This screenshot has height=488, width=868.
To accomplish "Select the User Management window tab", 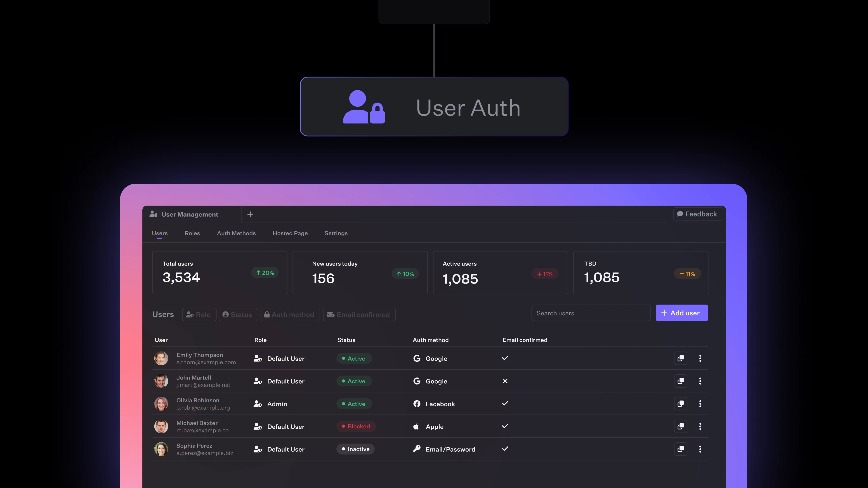I will coord(192,214).
